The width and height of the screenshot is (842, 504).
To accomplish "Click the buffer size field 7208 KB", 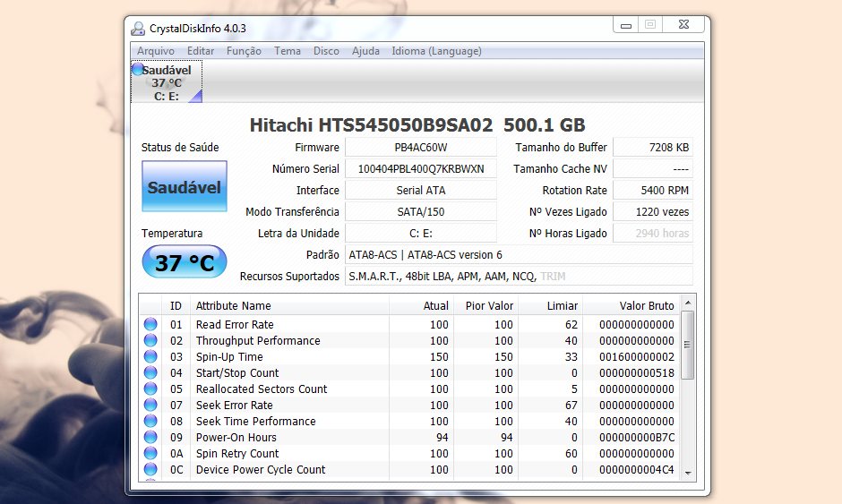I will [653, 148].
